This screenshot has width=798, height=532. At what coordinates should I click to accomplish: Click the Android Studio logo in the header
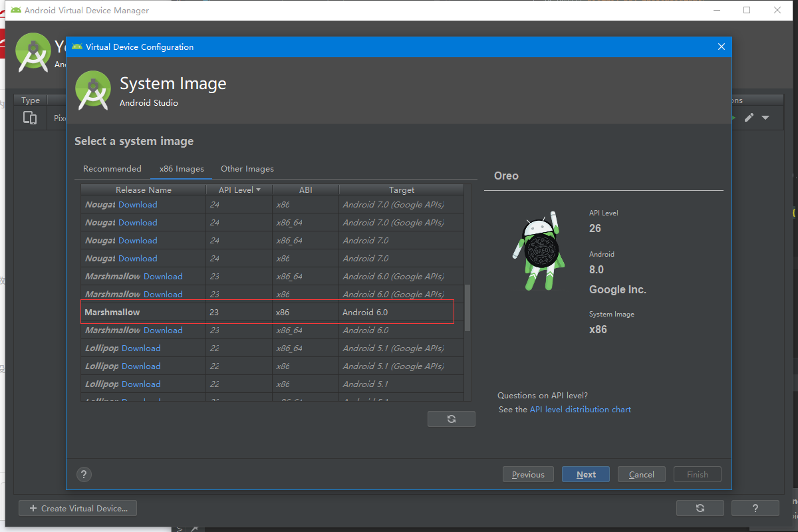point(93,90)
